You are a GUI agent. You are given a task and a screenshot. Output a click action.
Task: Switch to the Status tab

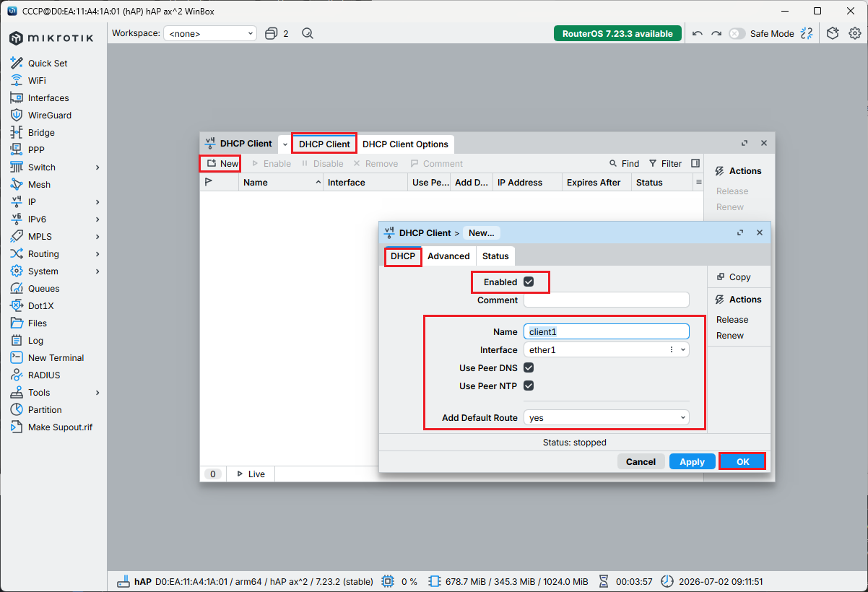(x=495, y=256)
